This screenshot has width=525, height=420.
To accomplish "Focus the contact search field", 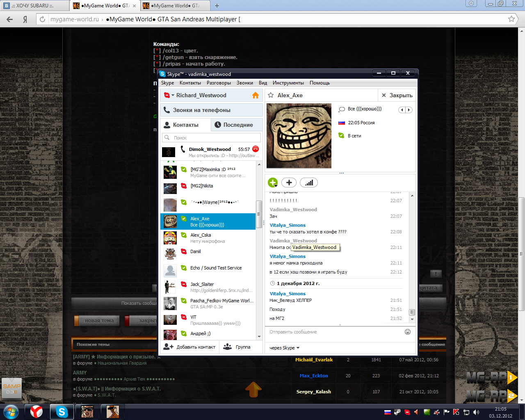I will click(x=211, y=137).
